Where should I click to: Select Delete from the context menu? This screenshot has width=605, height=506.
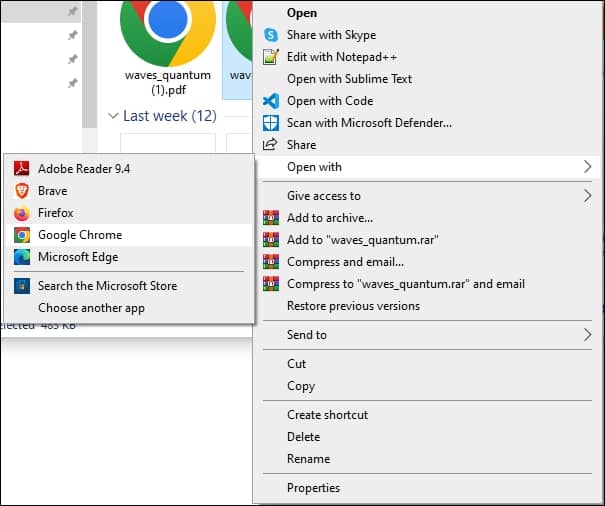tap(427, 437)
